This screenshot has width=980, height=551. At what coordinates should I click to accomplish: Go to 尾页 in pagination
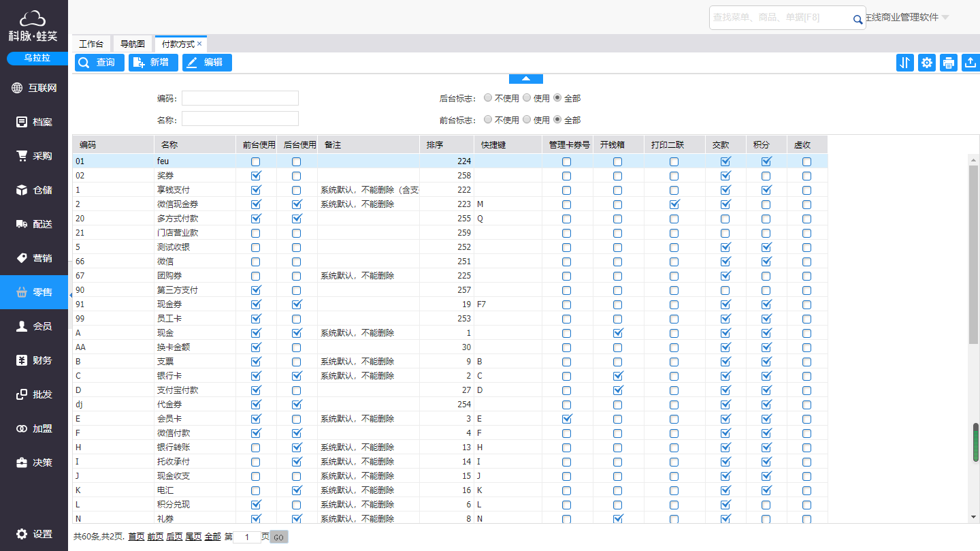pos(193,537)
